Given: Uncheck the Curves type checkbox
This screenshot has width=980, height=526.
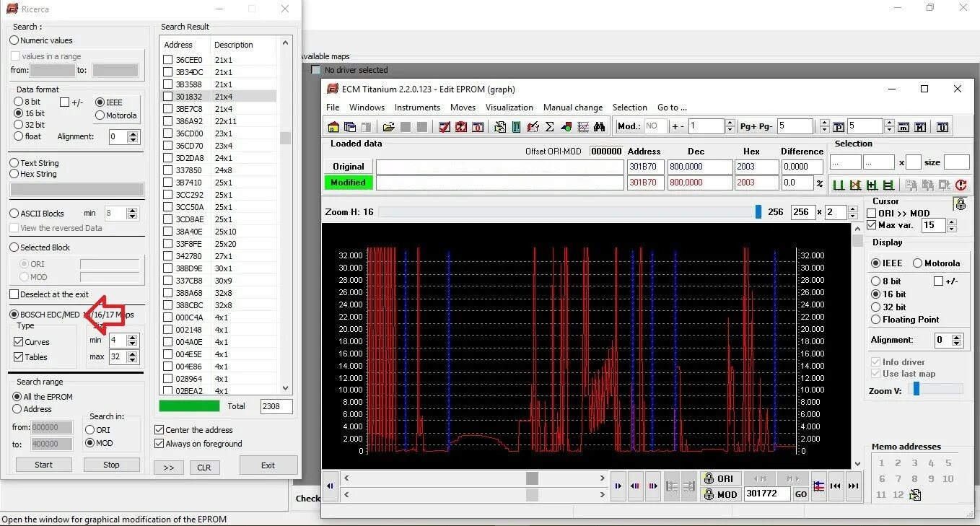Looking at the screenshot, I should coord(19,342).
